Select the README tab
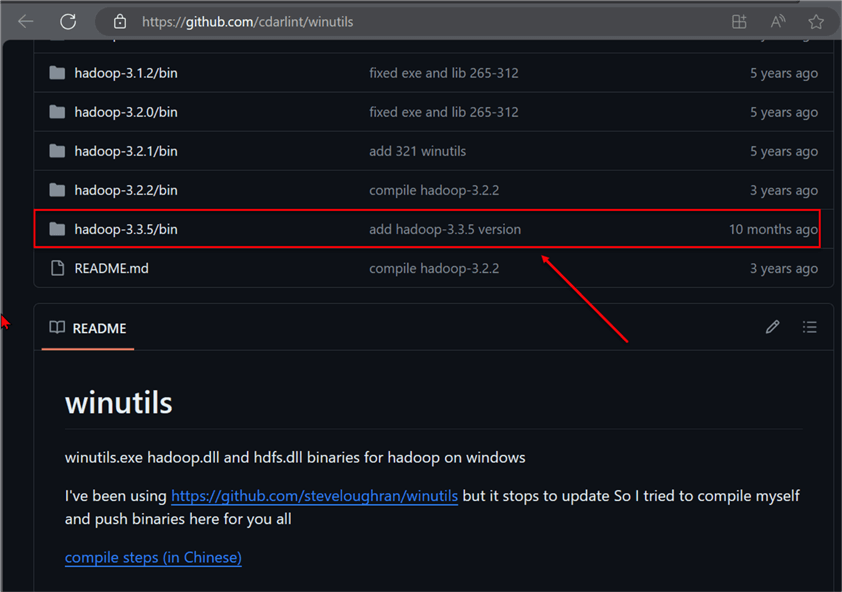This screenshot has height=592, width=842. (88, 328)
